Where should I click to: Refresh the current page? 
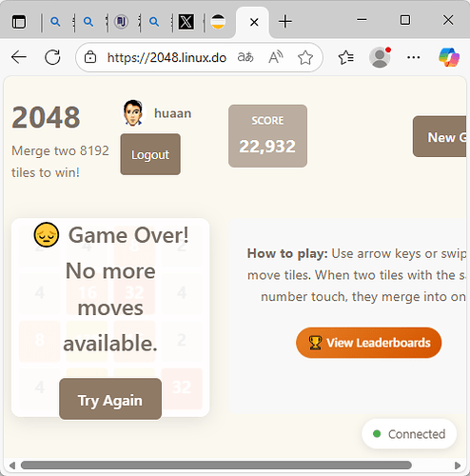pyautogui.click(x=52, y=57)
